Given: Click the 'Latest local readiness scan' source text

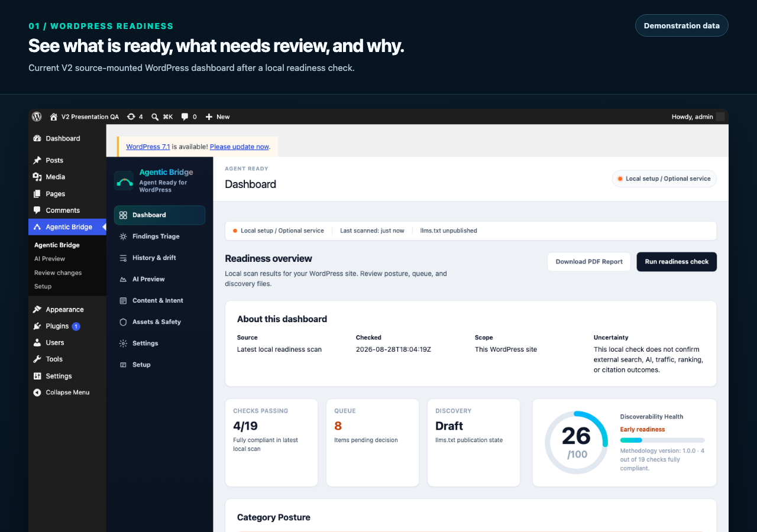Looking at the screenshot, I should 279,349.
